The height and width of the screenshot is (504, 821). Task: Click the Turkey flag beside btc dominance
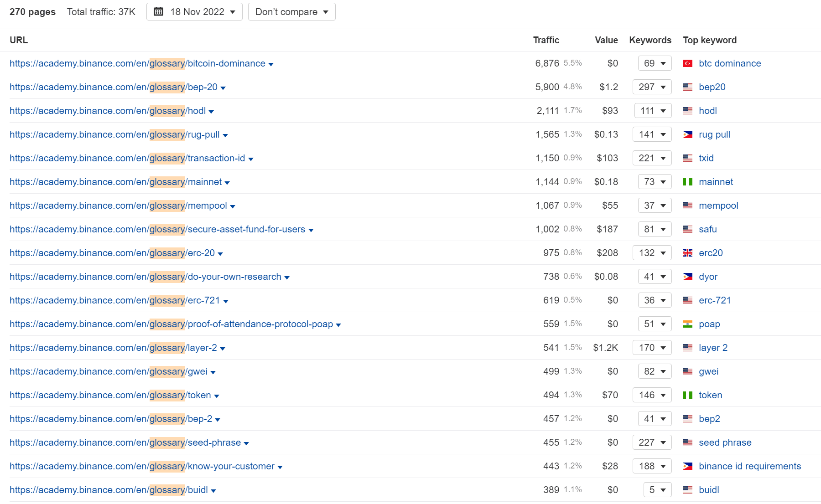click(x=687, y=63)
